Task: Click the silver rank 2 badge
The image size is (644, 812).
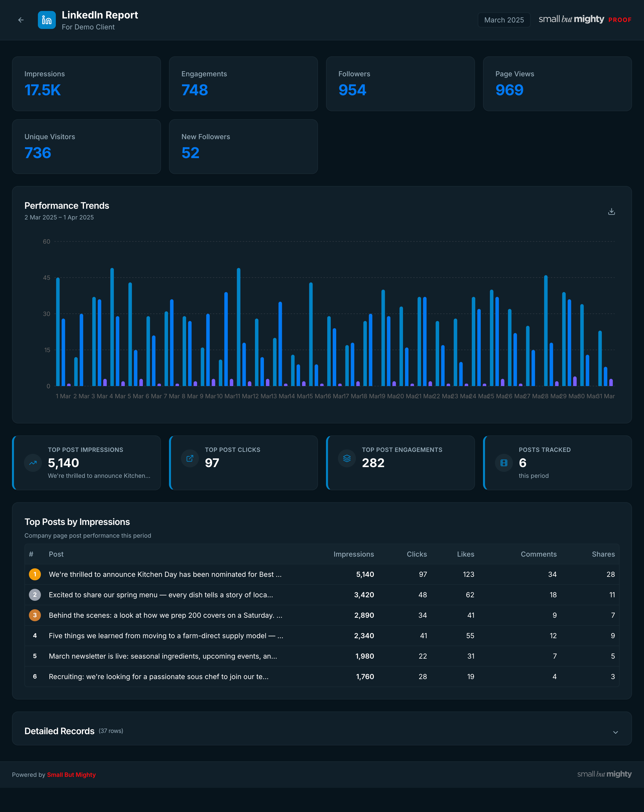Action: [x=35, y=595]
